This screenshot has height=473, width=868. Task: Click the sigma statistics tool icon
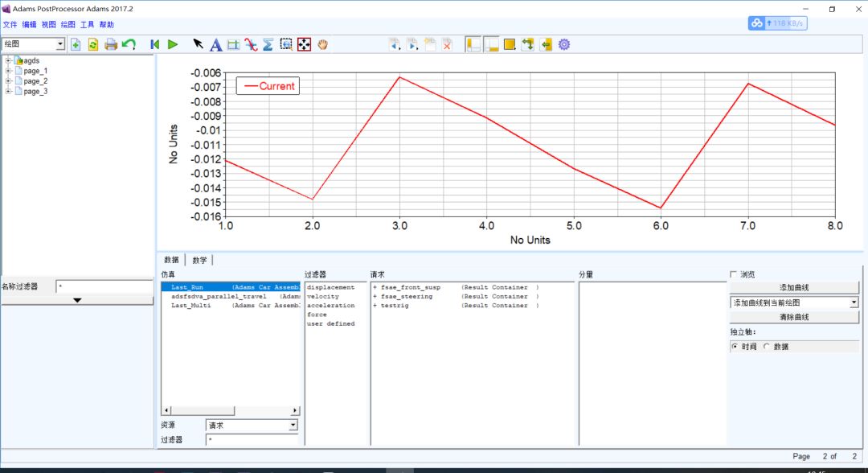268,44
